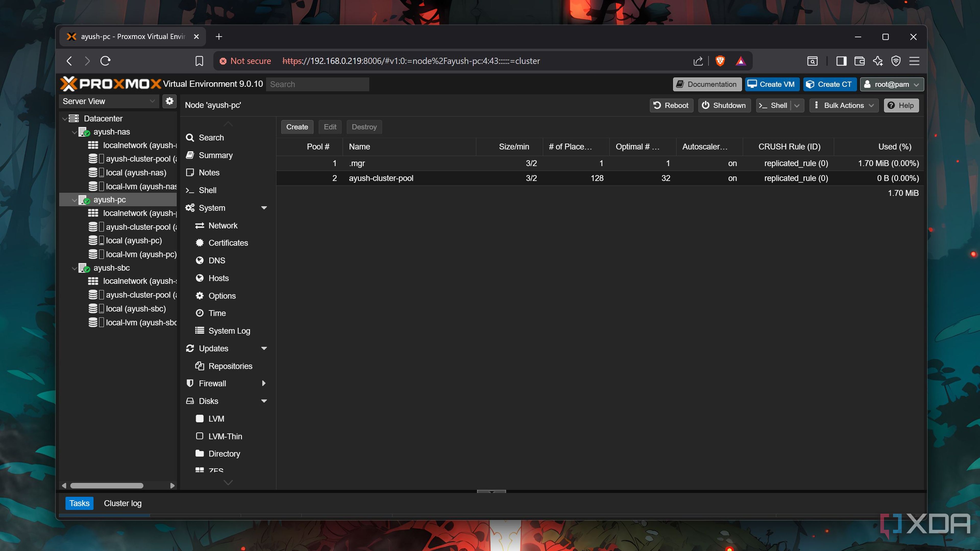
Task: Open a new browser tab
Action: pyautogui.click(x=219, y=36)
